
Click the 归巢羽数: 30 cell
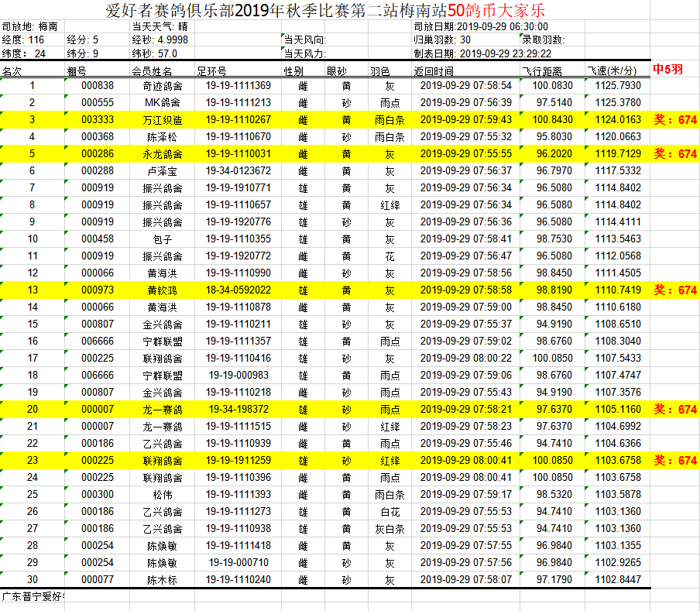click(466, 39)
